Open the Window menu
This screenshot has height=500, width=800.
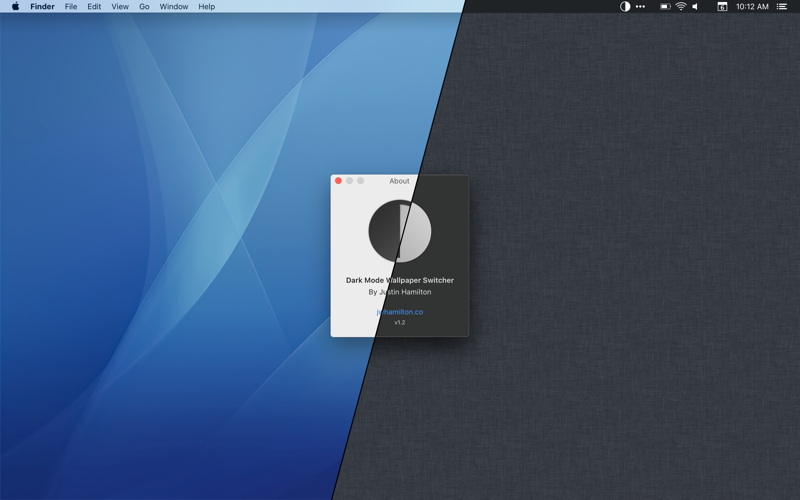click(x=173, y=7)
